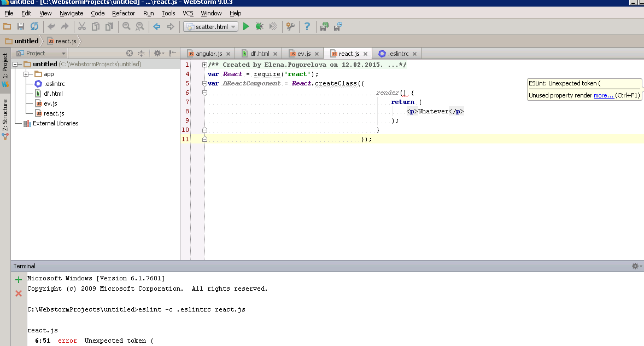Image resolution: width=644 pixels, height=346 pixels.
Task: Click the Open folder toolbar icon
Action: [7, 27]
